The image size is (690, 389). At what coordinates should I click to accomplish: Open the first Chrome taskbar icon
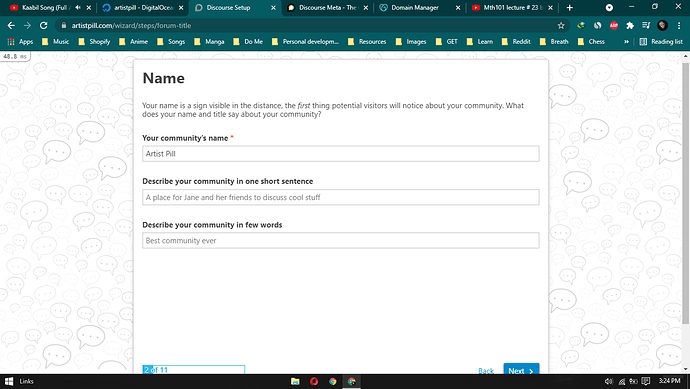pos(333,382)
